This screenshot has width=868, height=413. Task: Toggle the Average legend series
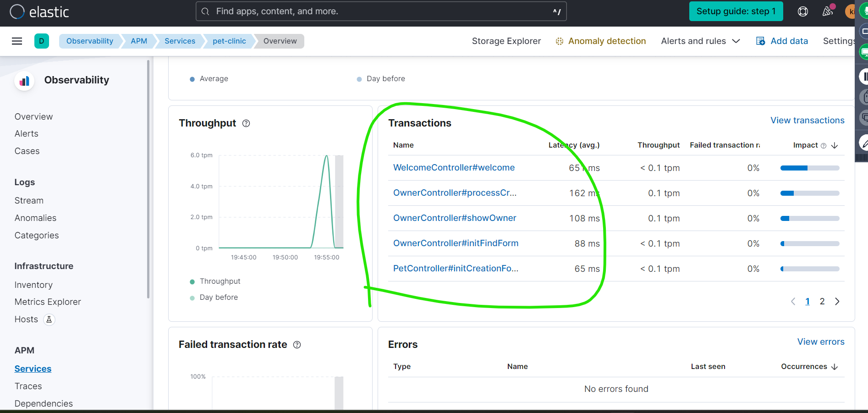(209, 79)
